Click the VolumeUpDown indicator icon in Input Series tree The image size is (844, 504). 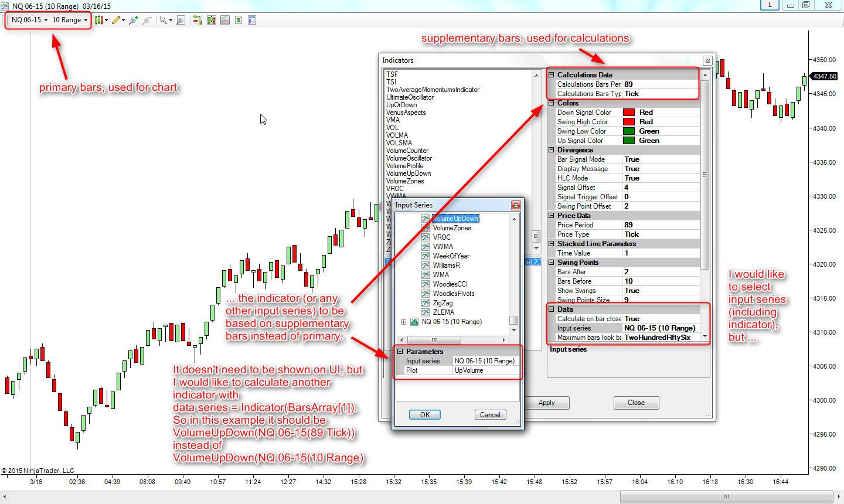[x=426, y=219]
